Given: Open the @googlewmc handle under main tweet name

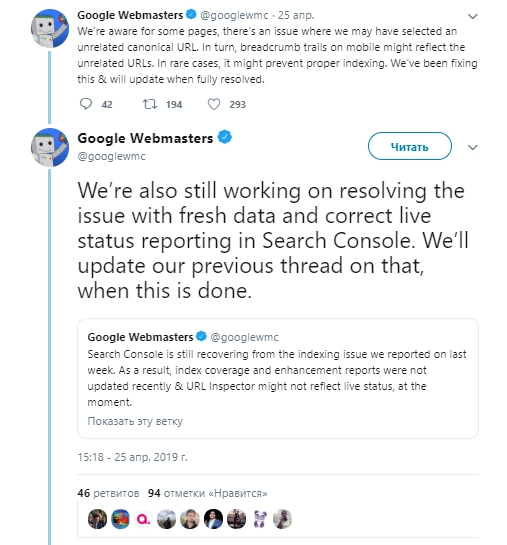Looking at the screenshot, I should pyautogui.click(x=112, y=156).
